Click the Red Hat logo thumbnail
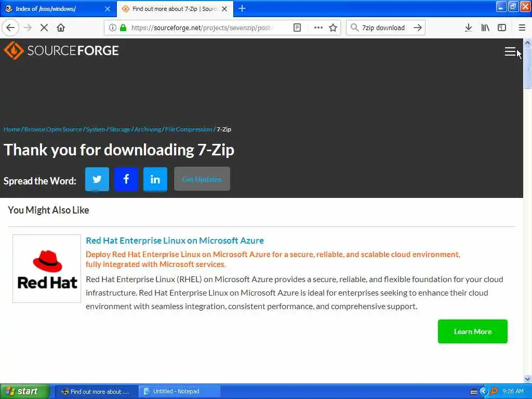The width and height of the screenshot is (532, 399). [x=47, y=269]
